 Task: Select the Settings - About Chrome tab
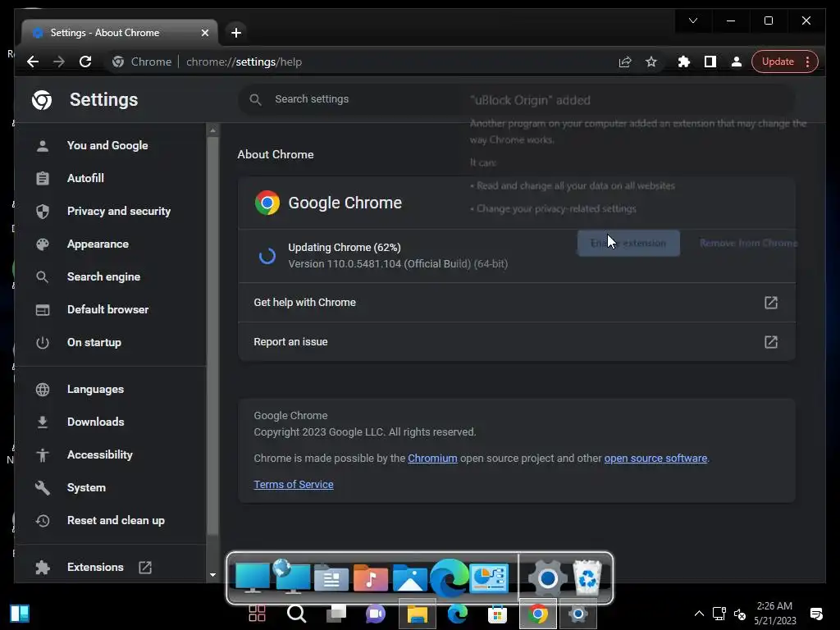(x=120, y=33)
